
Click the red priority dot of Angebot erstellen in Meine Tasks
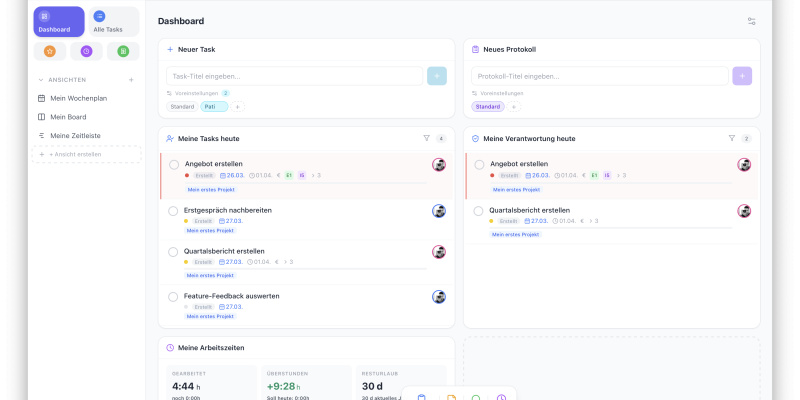click(187, 176)
